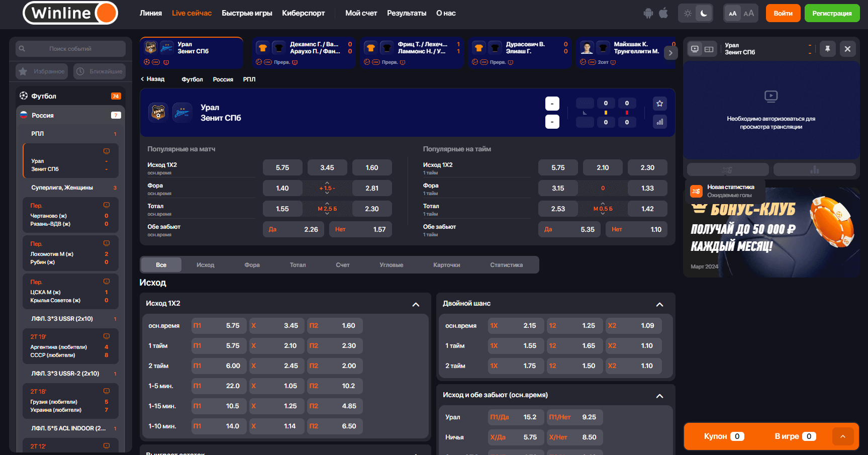The width and height of the screenshot is (868, 455).
Task: Switch video panel to broadcast mode icon
Action: tap(695, 49)
